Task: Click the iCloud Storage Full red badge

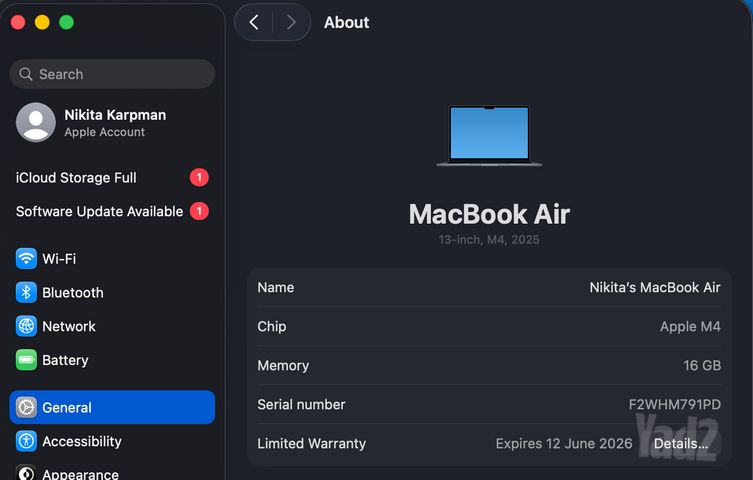Action: (199, 177)
